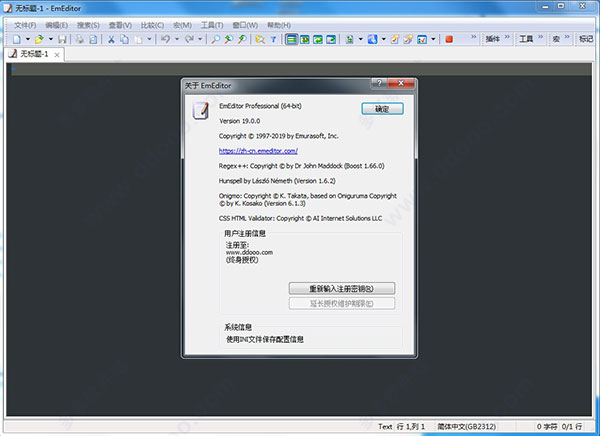Expand main toolbar overflow chevron after stop icon

point(473,37)
